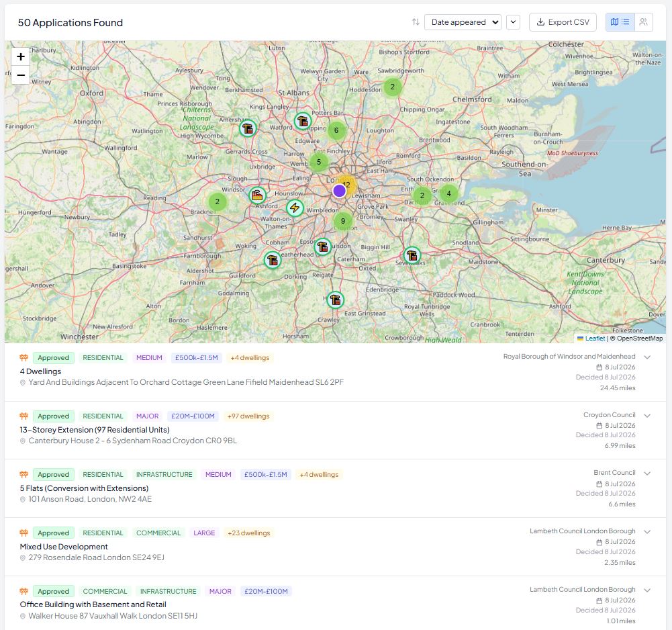
Task: Open the Leaflet attribution link
Action: [x=595, y=338]
